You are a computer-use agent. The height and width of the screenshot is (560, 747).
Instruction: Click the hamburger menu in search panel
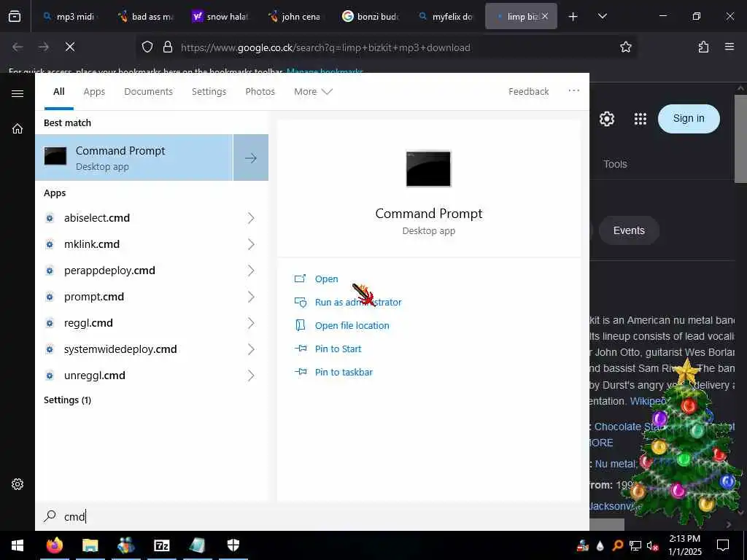(18, 93)
